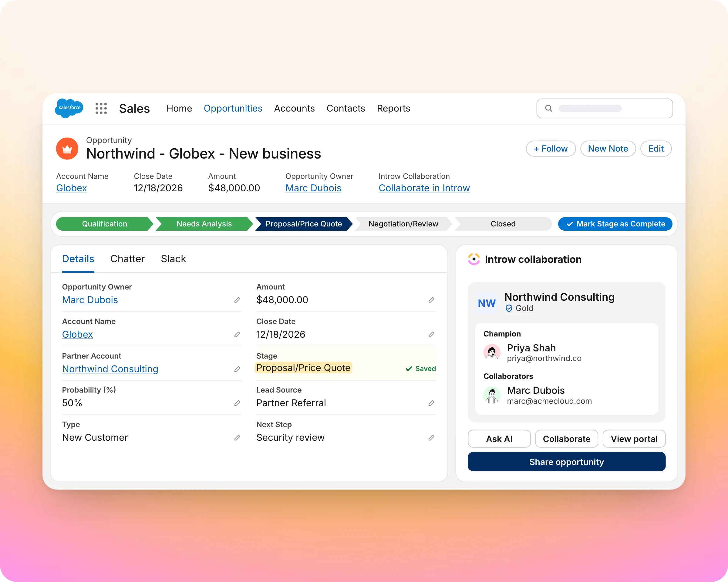Click the Share opportunity button
Image resolution: width=728 pixels, height=582 pixels.
pyautogui.click(x=566, y=462)
